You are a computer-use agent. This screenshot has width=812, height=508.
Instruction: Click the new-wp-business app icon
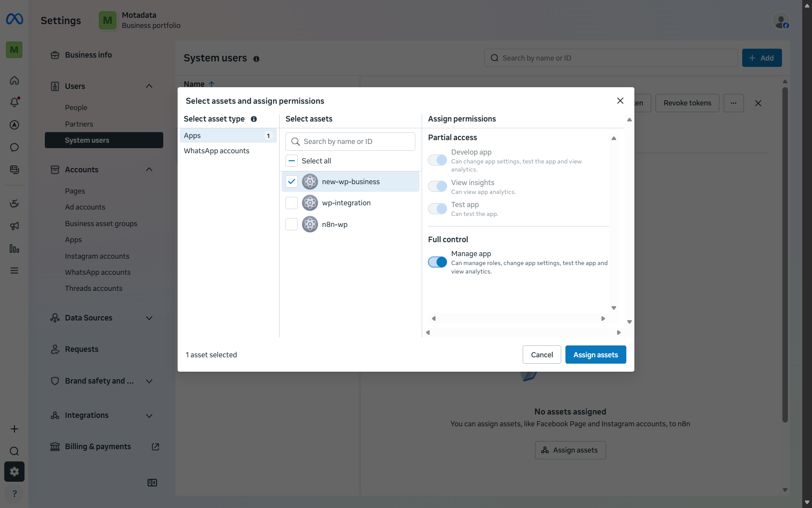pos(310,182)
